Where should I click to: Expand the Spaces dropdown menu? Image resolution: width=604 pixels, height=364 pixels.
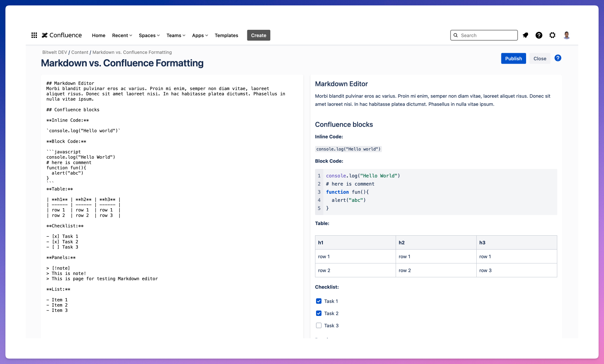point(149,36)
